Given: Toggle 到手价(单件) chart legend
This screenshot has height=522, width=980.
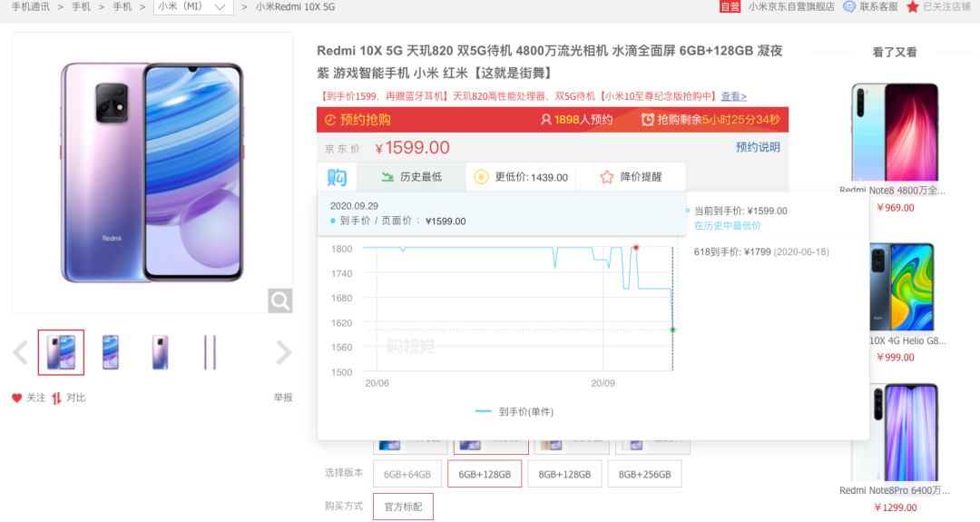Looking at the screenshot, I should coord(514,411).
